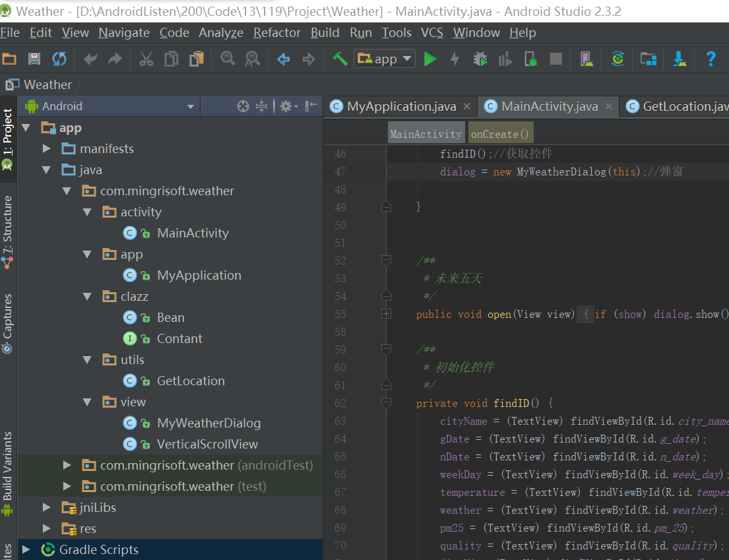This screenshot has width=729, height=560.
Task: Collapse the com.mingrisoft.weather package
Action: 67,191
